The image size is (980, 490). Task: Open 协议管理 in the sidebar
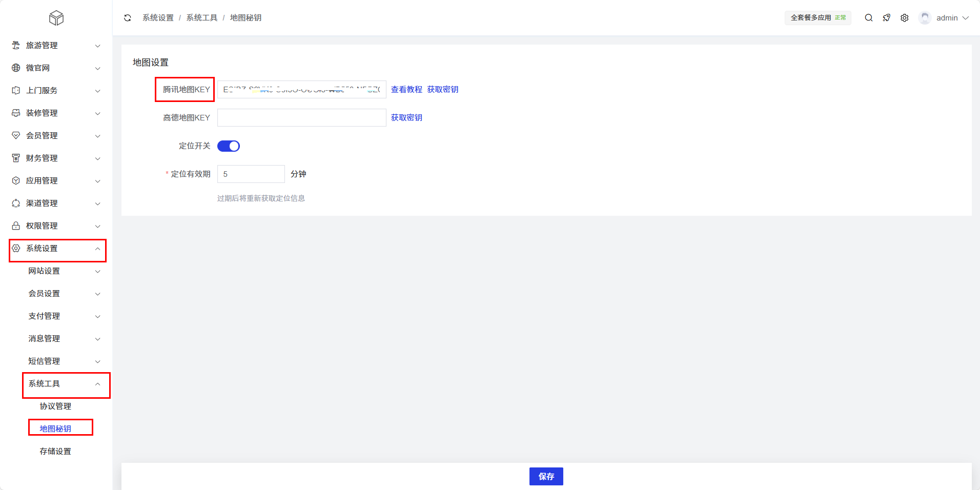click(x=55, y=406)
